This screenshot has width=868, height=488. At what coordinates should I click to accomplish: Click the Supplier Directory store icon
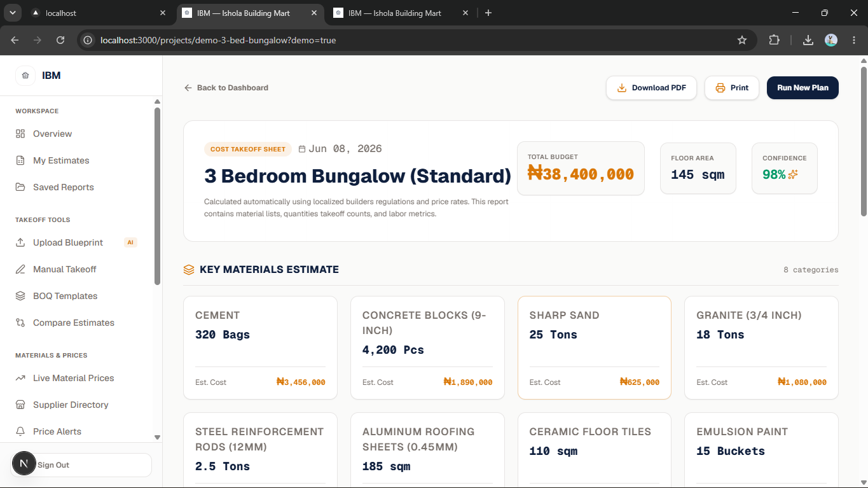(x=20, y=405)
